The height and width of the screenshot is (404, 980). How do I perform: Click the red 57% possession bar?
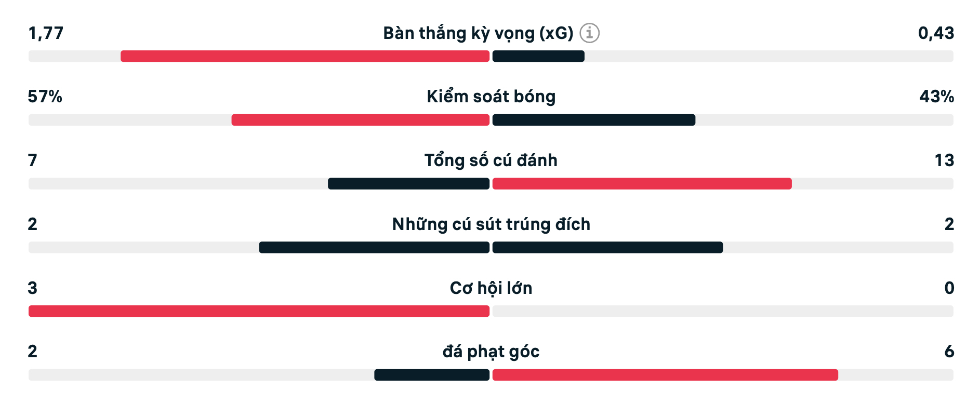click(x=360, y=120)
